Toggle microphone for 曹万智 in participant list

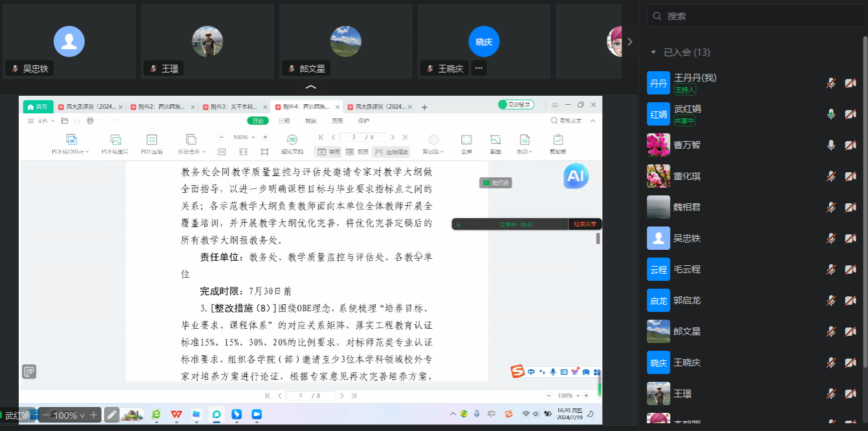click(x=831, y=145)
